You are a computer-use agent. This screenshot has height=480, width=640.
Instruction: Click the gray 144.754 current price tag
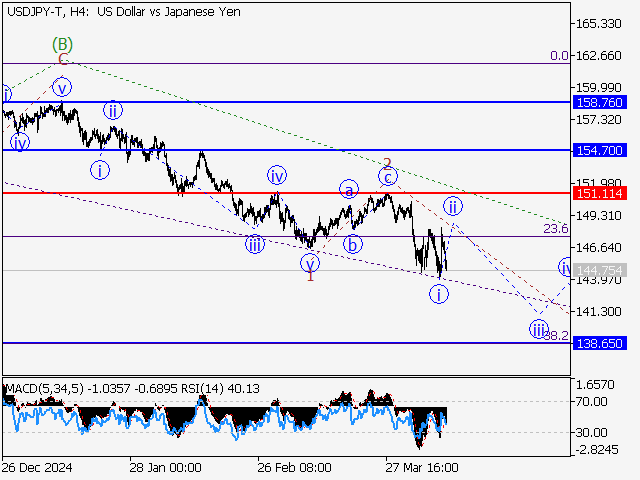tap(600, 270)
